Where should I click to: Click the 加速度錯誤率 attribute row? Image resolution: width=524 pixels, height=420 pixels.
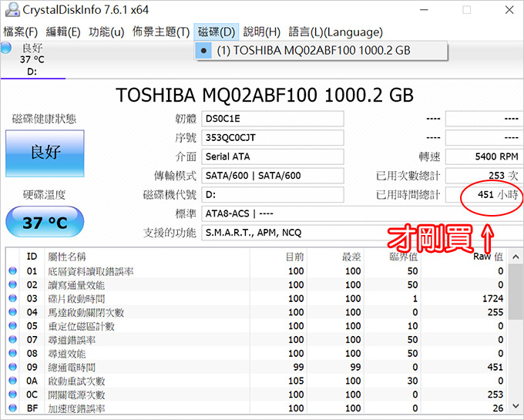click(257, 408)
